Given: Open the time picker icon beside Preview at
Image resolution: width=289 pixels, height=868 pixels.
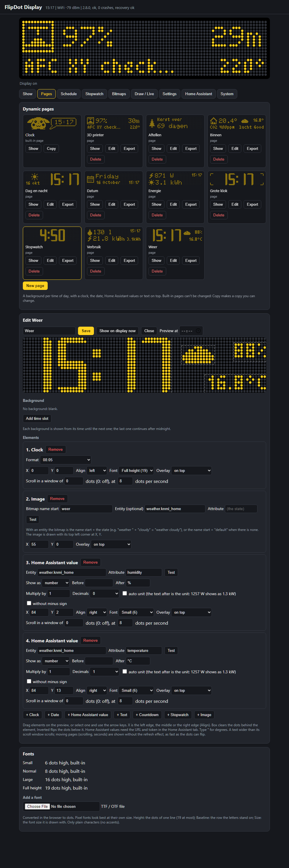Looking at the screenshot, I should coord(198,331).
